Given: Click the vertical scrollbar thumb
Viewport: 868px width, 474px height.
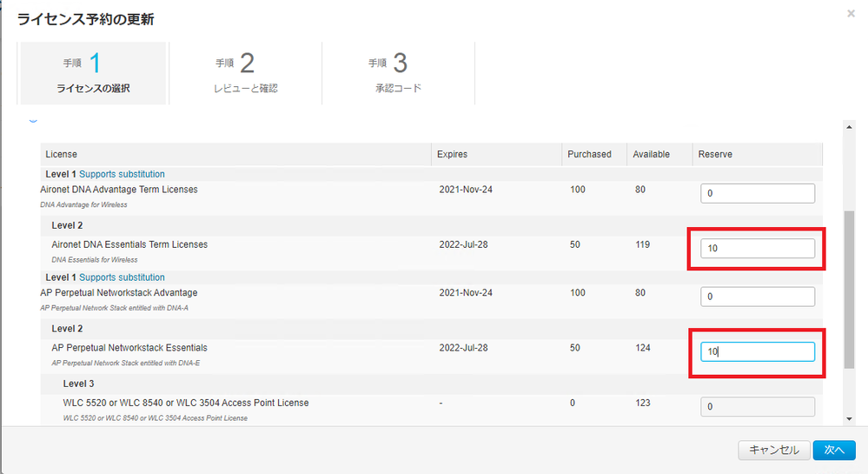Looking at the screenshot, I should pos(849,290).
